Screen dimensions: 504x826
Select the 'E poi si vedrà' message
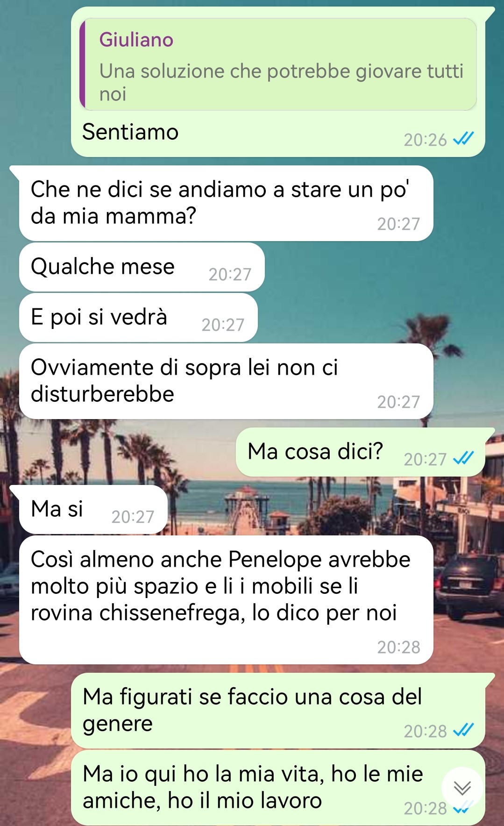[x=138, y=318]
